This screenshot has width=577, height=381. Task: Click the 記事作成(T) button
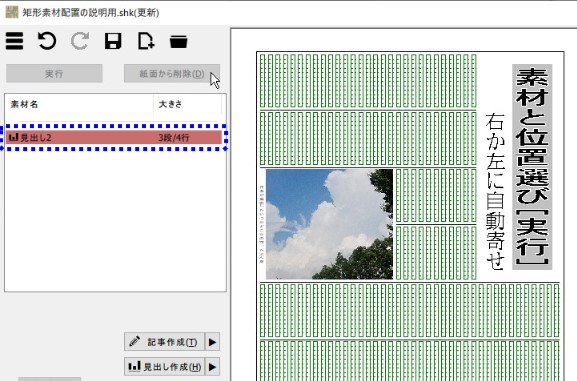pos(164,342)
